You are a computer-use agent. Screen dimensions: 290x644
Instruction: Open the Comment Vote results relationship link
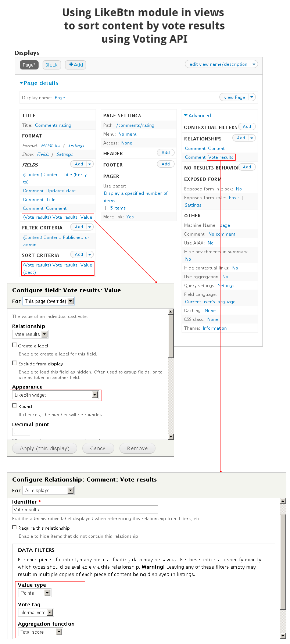click(221, 157)
